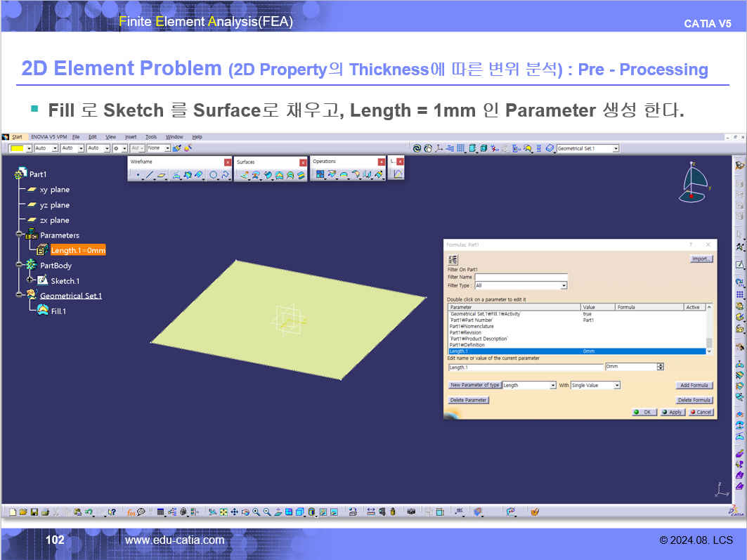
Task: Open the Geometrical Set.1 selector dropdown
Action: pos(616,148)
